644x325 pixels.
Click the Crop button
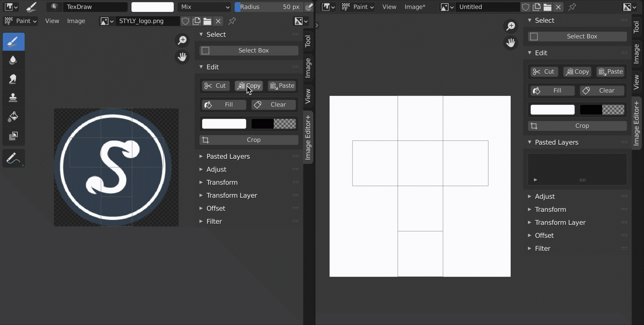tap(248, 140)
